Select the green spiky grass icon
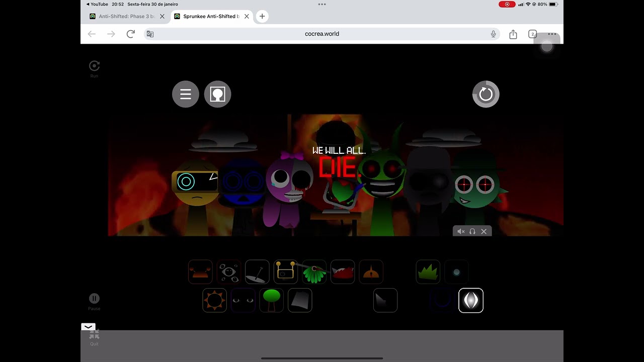Screen dimensions: 644x362 (428, 272)
